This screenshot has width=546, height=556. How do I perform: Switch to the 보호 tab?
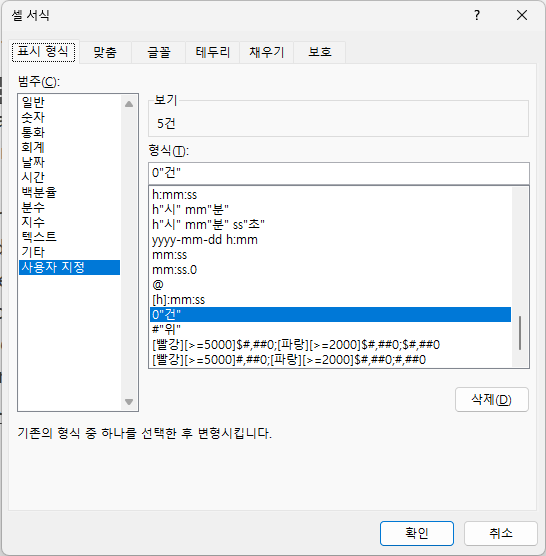point(320,52)
